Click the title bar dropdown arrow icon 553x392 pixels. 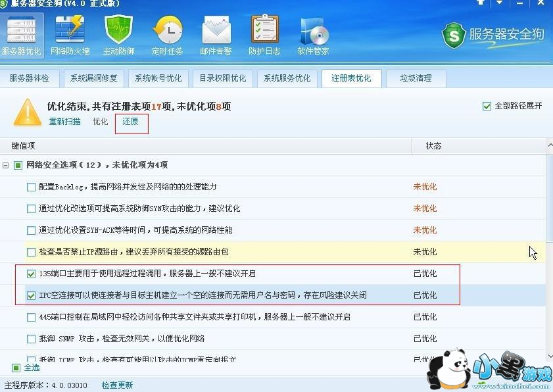point(500,3)
